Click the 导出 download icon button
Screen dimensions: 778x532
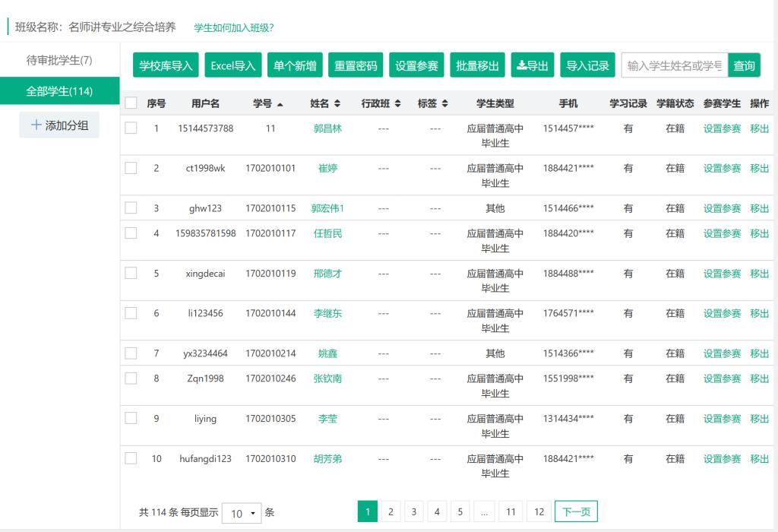[x=532, y=66]
